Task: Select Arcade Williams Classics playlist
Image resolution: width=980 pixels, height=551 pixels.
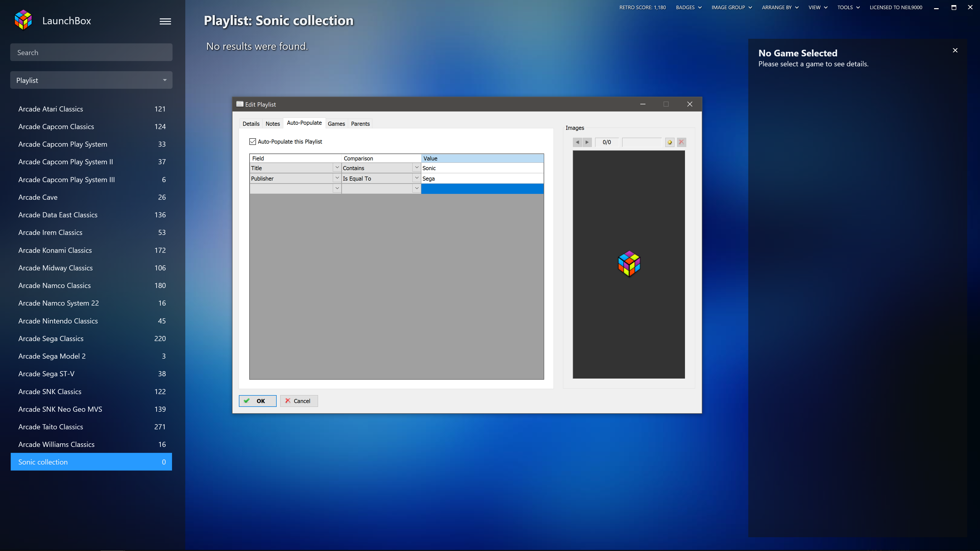Action: pyautogui.click(x=91, y=444)
